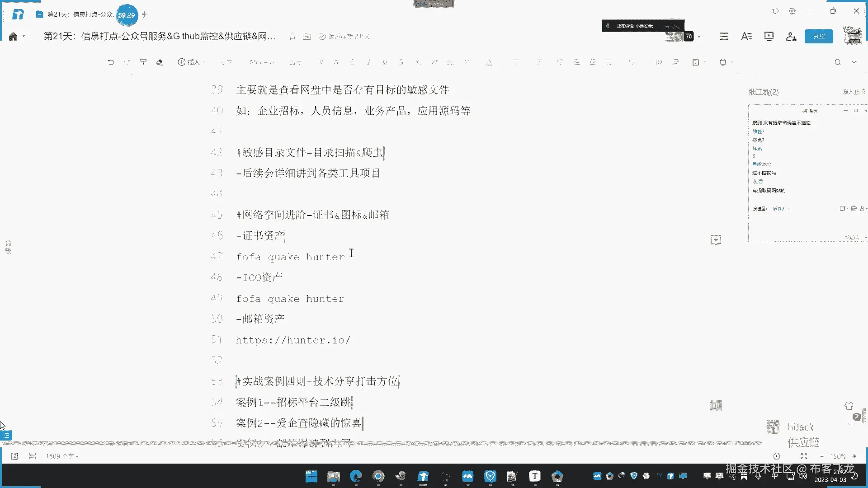Click zoom in plus at 150%
The width and height of the screenshot is (868, 488).
854,456
